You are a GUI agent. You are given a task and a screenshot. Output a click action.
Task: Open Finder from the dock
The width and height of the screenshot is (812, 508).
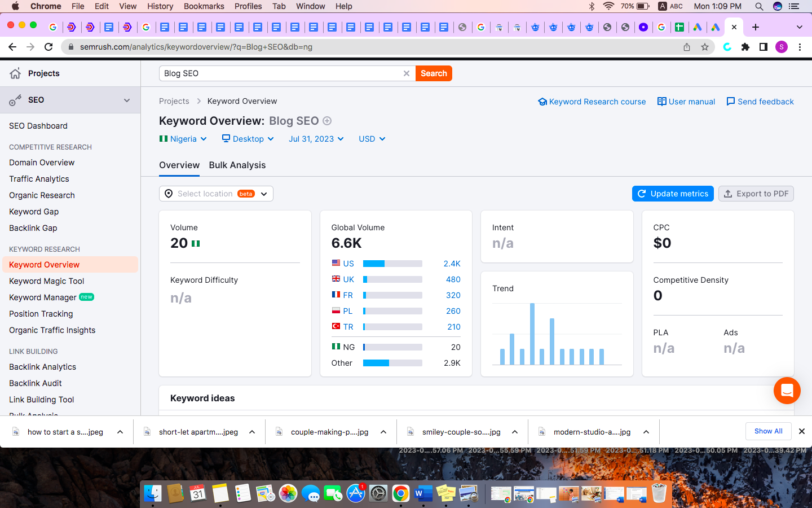153,493
